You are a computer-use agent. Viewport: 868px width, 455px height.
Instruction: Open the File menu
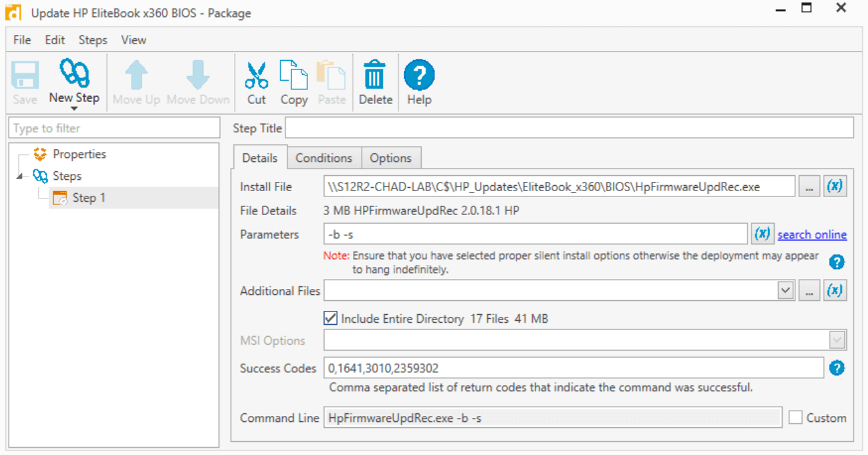pos(22,40)
